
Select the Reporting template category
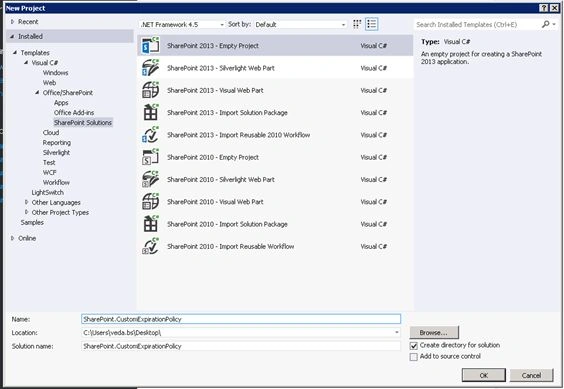56,143
